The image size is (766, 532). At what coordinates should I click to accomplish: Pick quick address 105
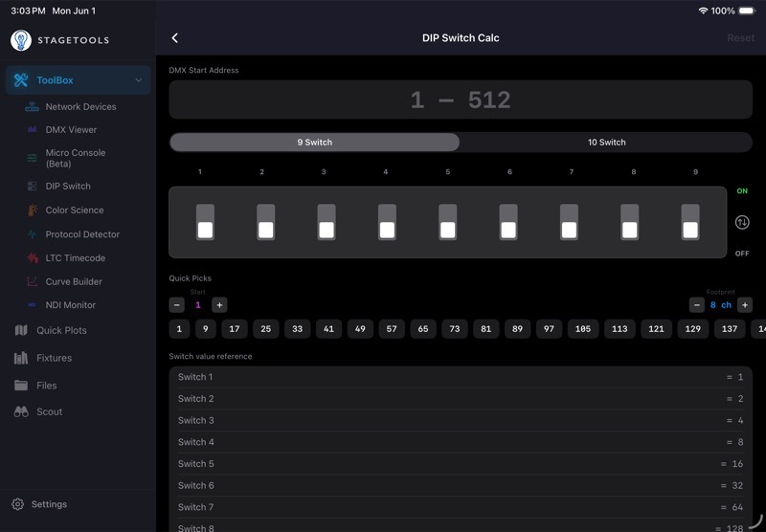pyautogui.click(x=583, y=329)
